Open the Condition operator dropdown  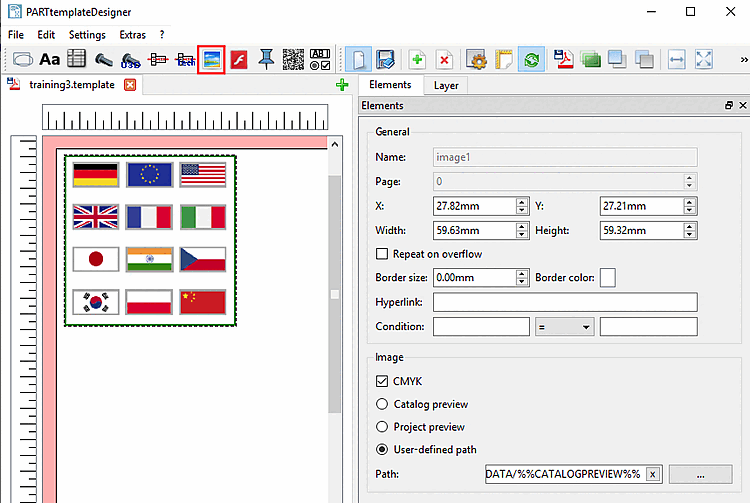[565, 327]
